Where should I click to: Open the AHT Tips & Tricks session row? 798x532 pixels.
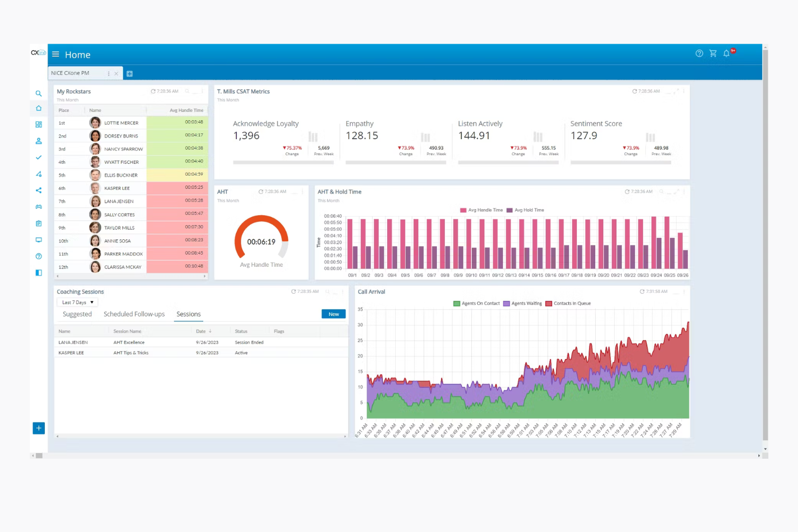pyautogui.click(x=201, y=353)
